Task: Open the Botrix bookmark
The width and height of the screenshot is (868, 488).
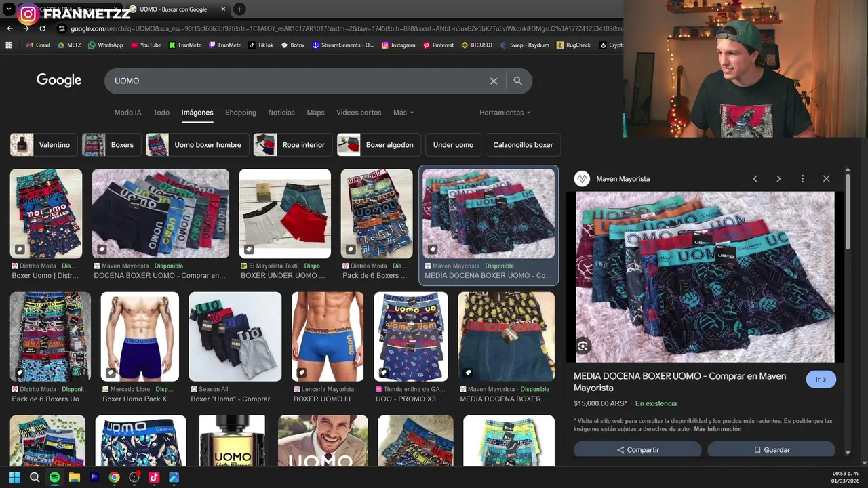Action: tap(293, 45)
